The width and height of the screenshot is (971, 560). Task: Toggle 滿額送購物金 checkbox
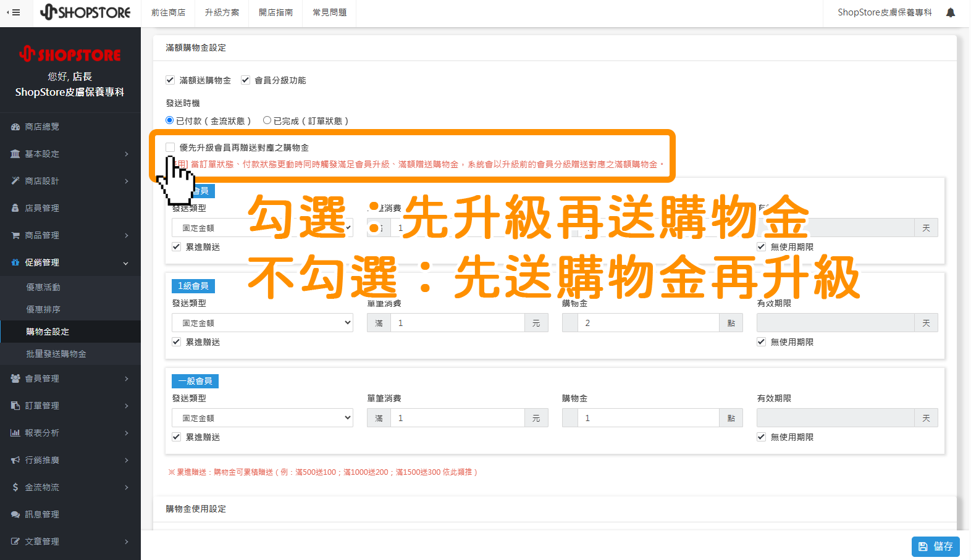170,80
